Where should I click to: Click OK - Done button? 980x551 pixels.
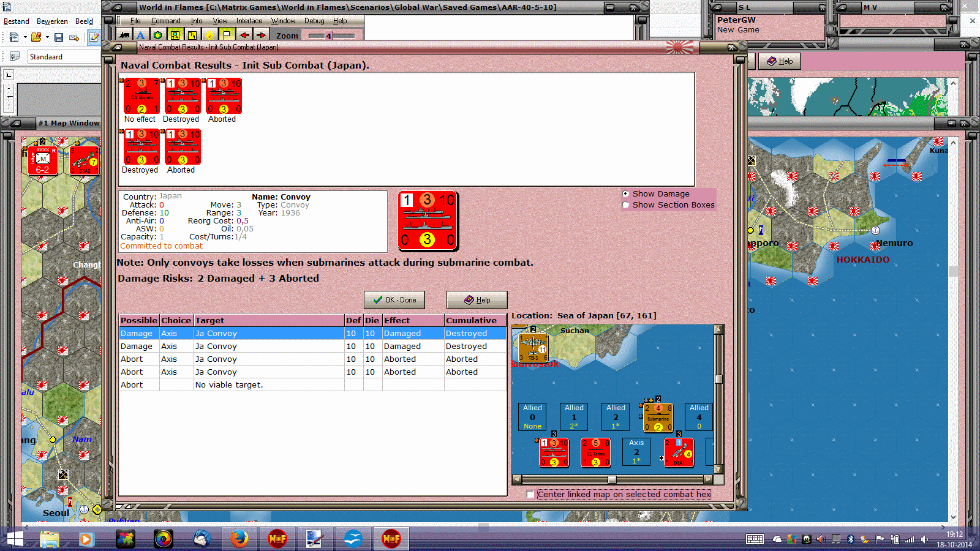pyautogui.click(x=394, y=300)
